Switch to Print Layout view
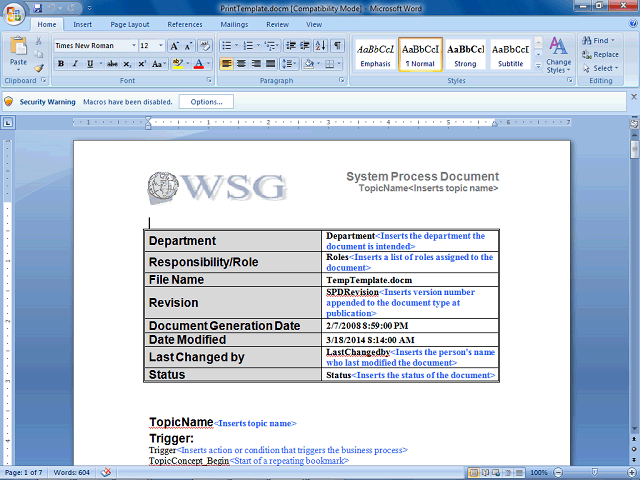 473,473
